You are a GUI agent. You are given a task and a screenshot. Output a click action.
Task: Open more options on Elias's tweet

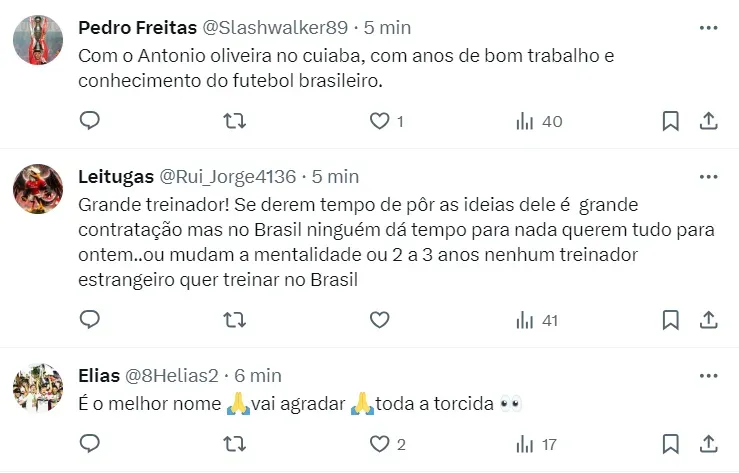[x=708, y=376]
